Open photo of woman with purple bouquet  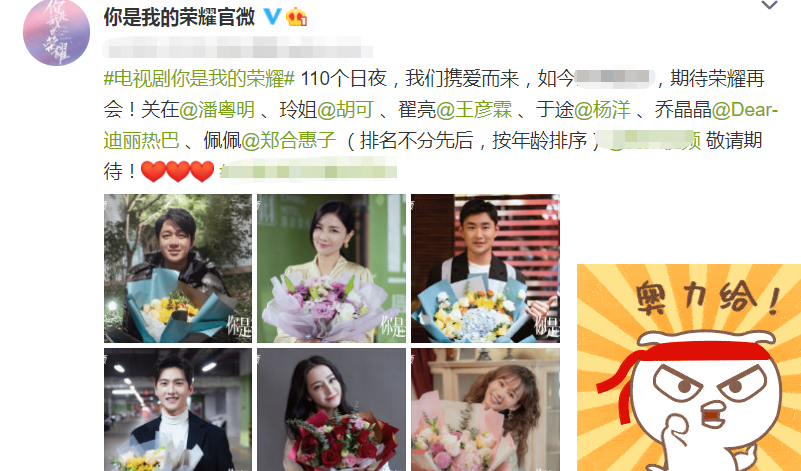(x=332, y=268)
